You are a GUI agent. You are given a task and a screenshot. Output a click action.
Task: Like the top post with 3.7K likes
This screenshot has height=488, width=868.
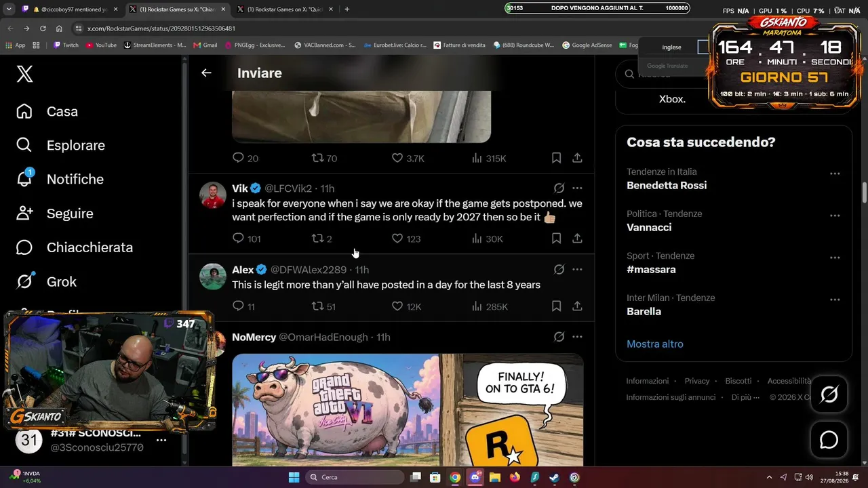click(397, 158)
